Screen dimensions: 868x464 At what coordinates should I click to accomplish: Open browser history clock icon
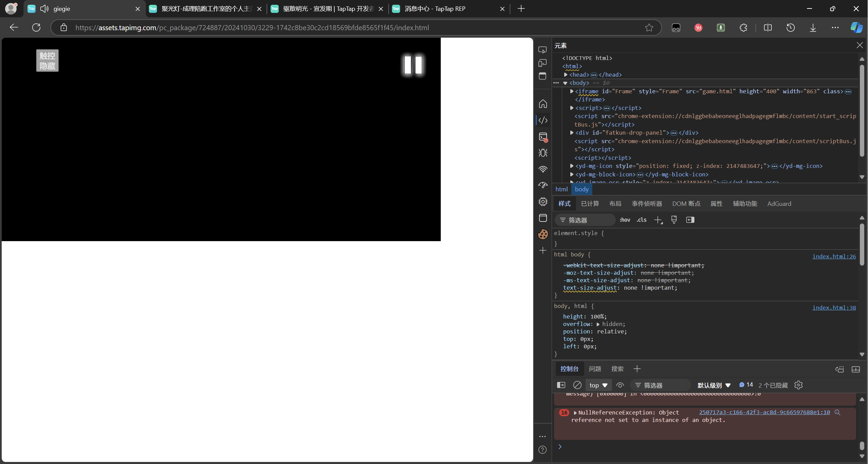point(790,27)
